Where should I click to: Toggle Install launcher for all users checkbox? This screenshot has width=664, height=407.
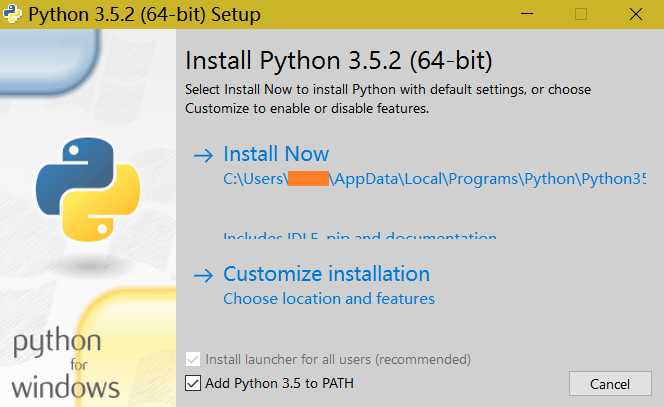tap(193, 360)
